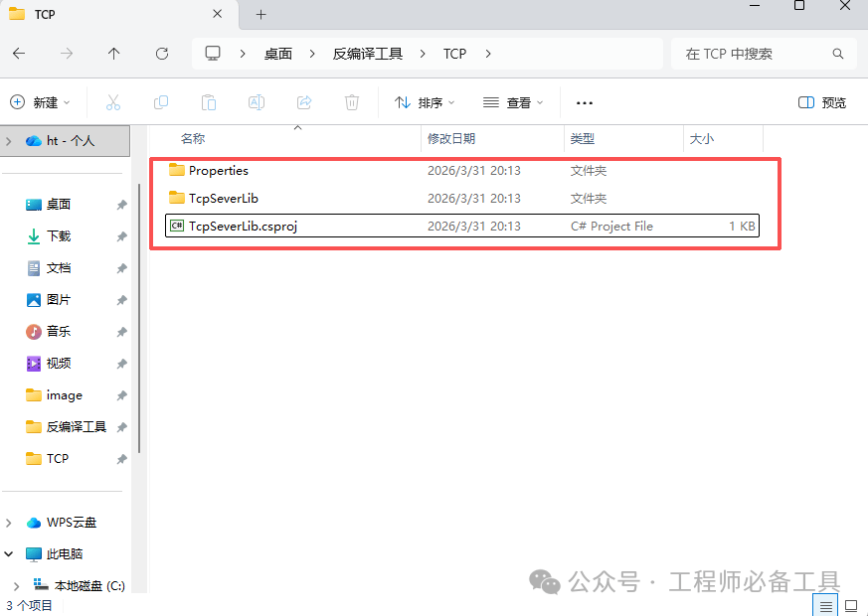Open the three-dot more options menu

pyautogui.click(x=585, y=102)
